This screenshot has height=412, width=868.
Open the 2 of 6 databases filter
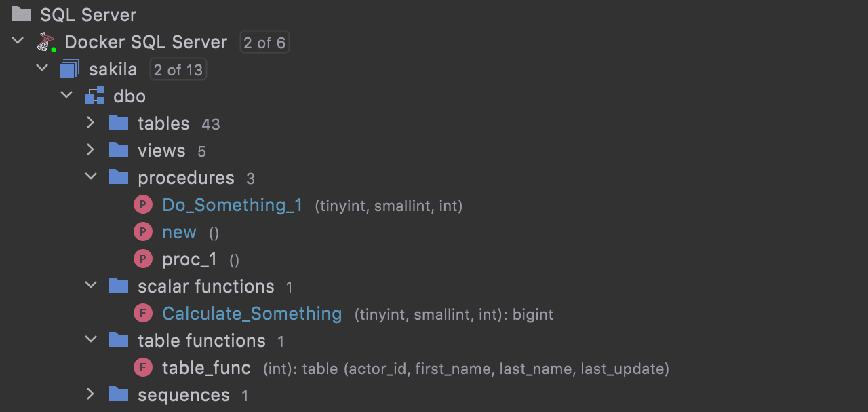tap(264, 43)
